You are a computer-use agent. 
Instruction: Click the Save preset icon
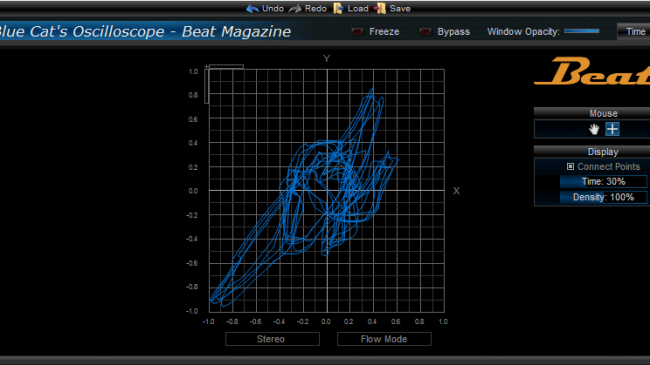coord(380,9)
